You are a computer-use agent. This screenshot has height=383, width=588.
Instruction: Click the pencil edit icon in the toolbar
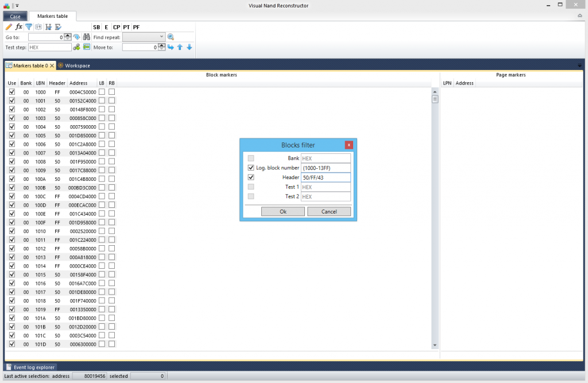[x=9, y=27]
